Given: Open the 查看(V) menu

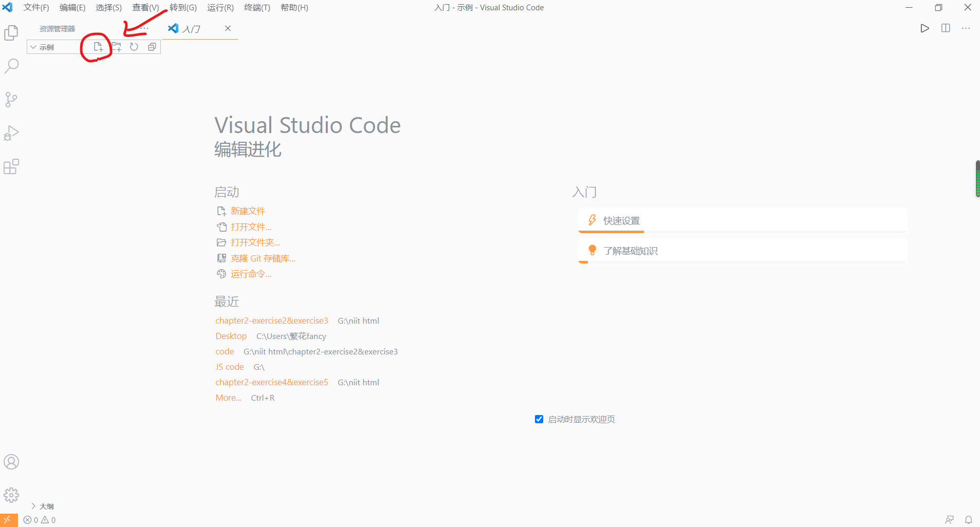Looking at the screenshot, I should 145,8.
